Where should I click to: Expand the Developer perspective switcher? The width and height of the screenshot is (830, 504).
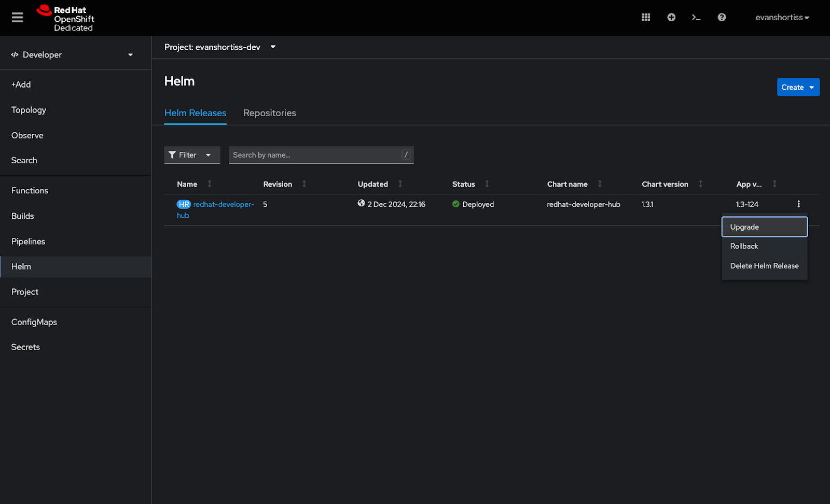pos(72,54)
